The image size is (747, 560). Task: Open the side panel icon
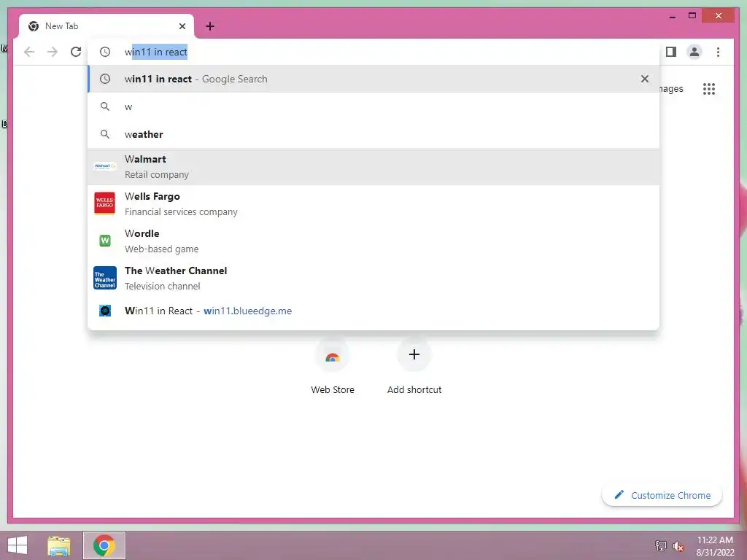click(x=671, y=52)
